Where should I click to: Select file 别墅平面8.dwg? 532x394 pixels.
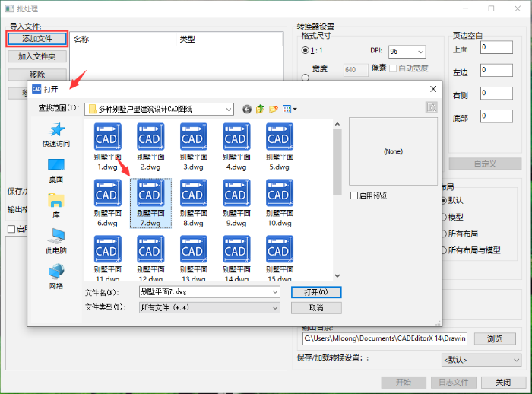(193, 203)
